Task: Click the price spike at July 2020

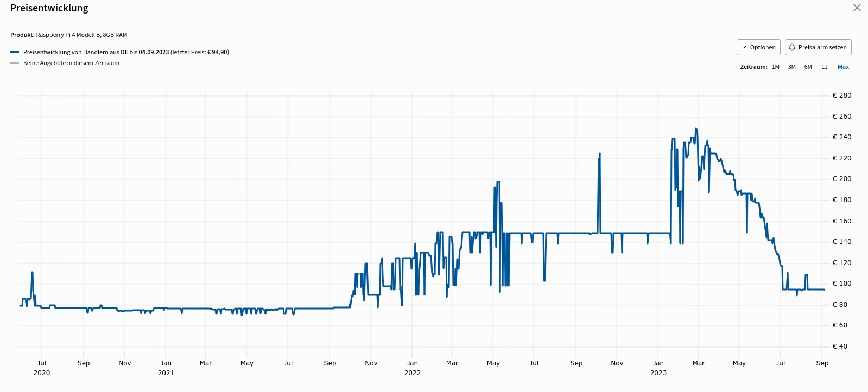Action: point(33,273)
